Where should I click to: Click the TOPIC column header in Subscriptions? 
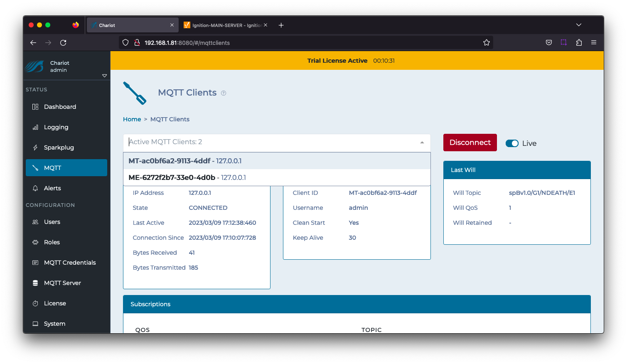(x=371, y=330)
